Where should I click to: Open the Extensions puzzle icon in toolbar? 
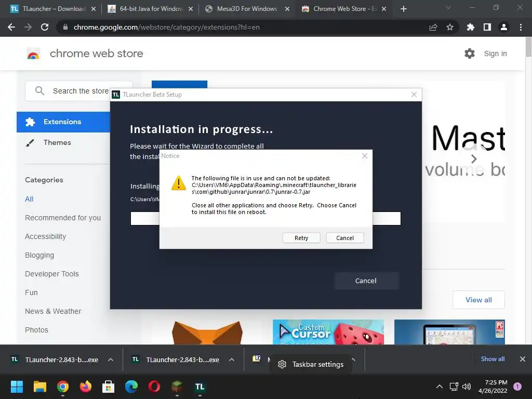tap(471, 27)
